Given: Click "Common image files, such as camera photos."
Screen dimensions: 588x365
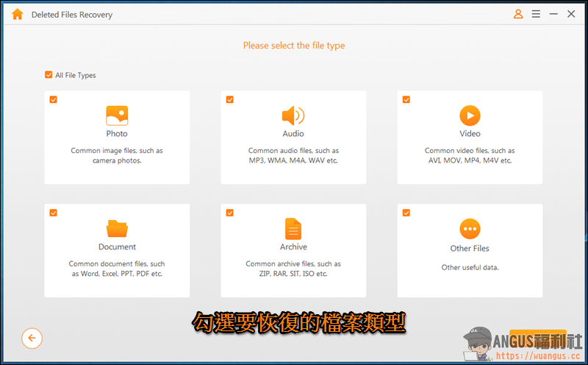Looking at the screenshot, I should tap(117, 155).
